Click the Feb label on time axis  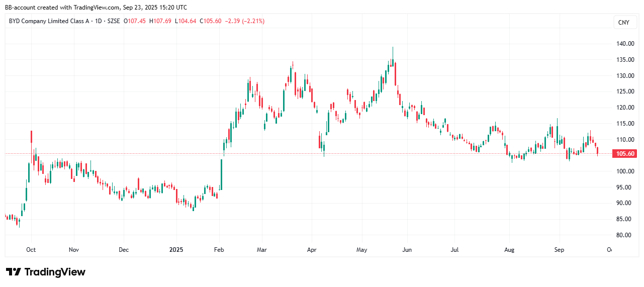220,249
